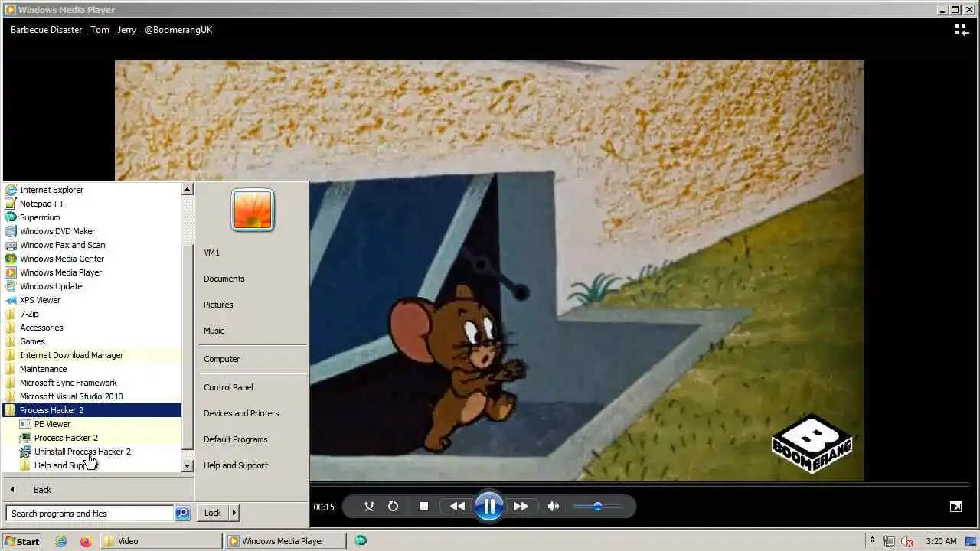Launch Windows Media Center
The width and height of the screenshot is (980, 551).
tap(93, 259)
